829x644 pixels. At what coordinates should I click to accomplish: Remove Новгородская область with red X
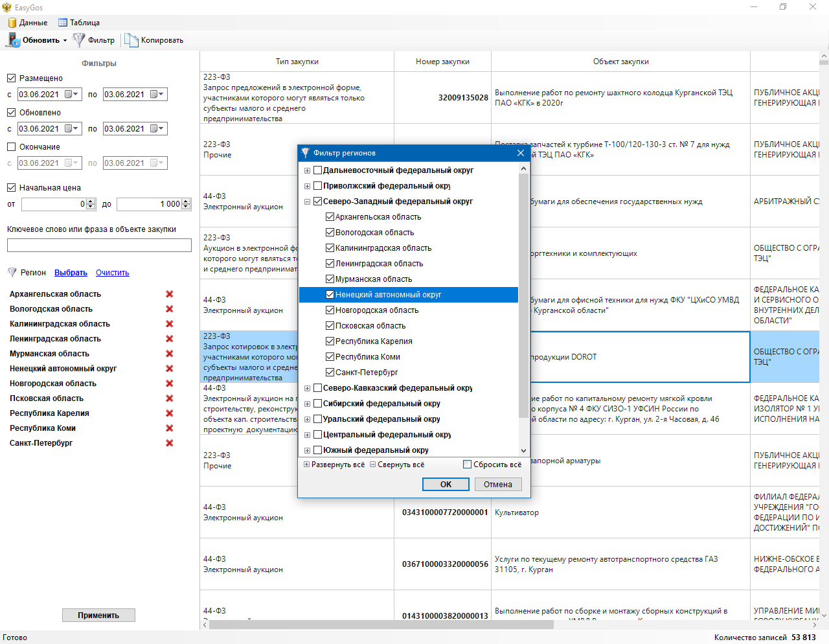coord(170,384)
